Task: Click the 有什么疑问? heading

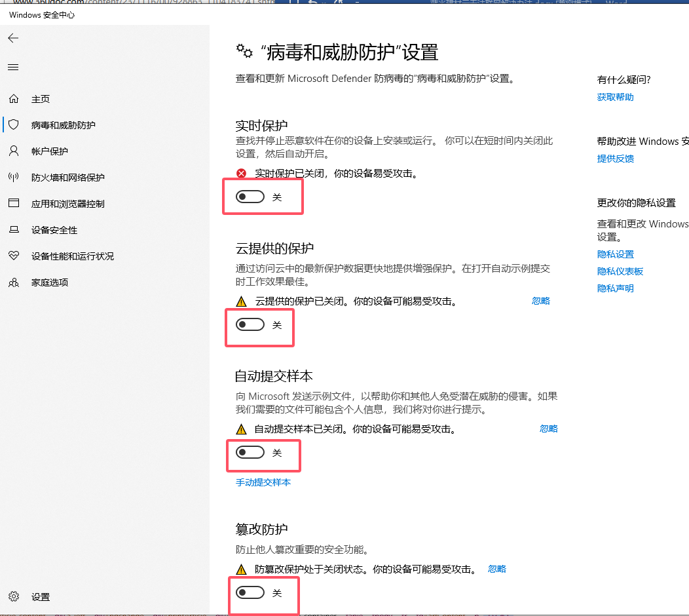Action: 624,79
